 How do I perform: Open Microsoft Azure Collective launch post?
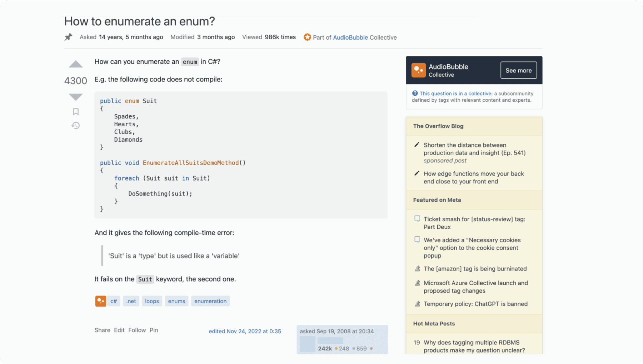point(476,287)
